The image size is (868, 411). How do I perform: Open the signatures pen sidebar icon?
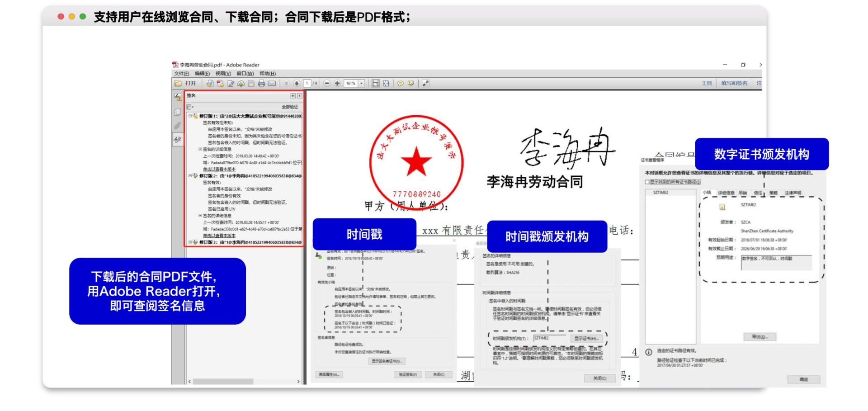[x=178, y=140]
